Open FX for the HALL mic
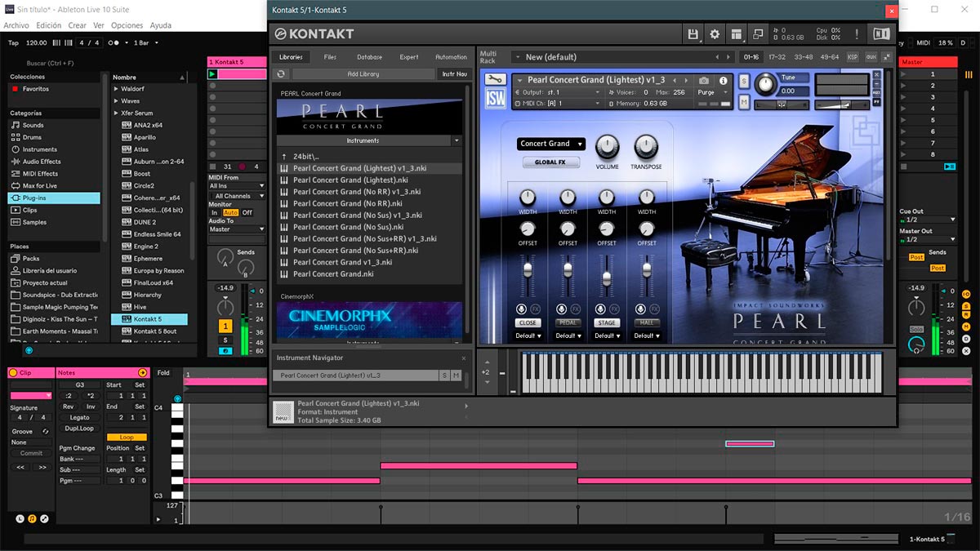The image size is (980, 551). click(x=655, y=309)
